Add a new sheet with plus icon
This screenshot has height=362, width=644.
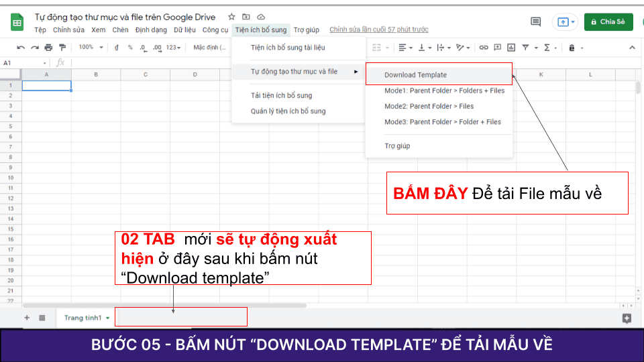(27, 318)
